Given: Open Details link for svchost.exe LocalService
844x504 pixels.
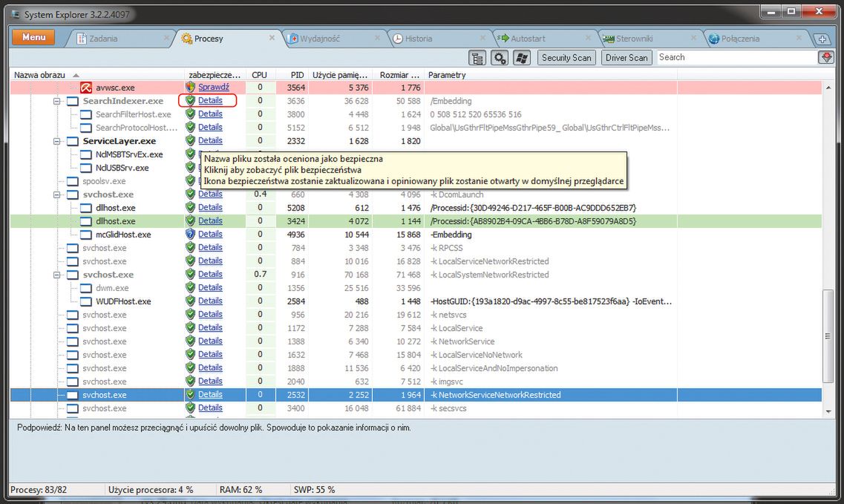Looking at the screenshot, I should tap(210, 328).
